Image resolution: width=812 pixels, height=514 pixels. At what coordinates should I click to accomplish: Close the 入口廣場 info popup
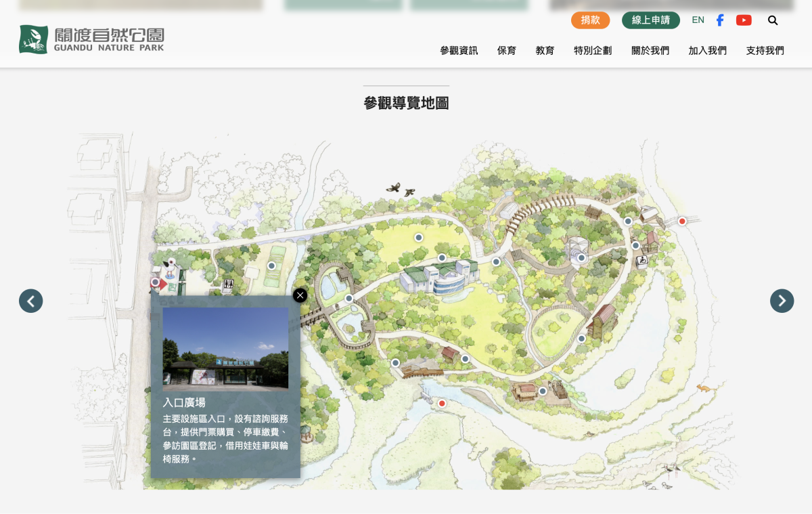pos(300,295)
